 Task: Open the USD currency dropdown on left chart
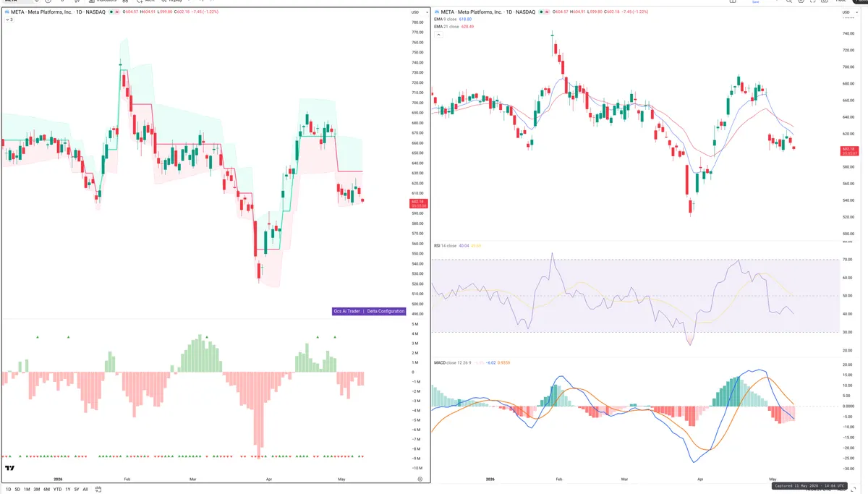point(416,12)
